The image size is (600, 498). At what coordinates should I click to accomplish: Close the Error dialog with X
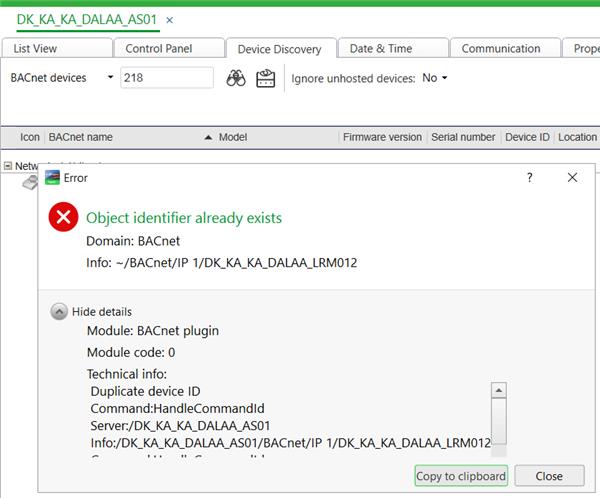tap(572, 177)
